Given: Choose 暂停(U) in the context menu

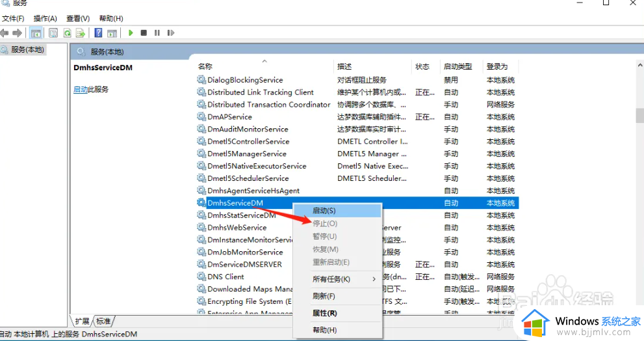Looking at the screenshot, I should click(x=338, y=236).
